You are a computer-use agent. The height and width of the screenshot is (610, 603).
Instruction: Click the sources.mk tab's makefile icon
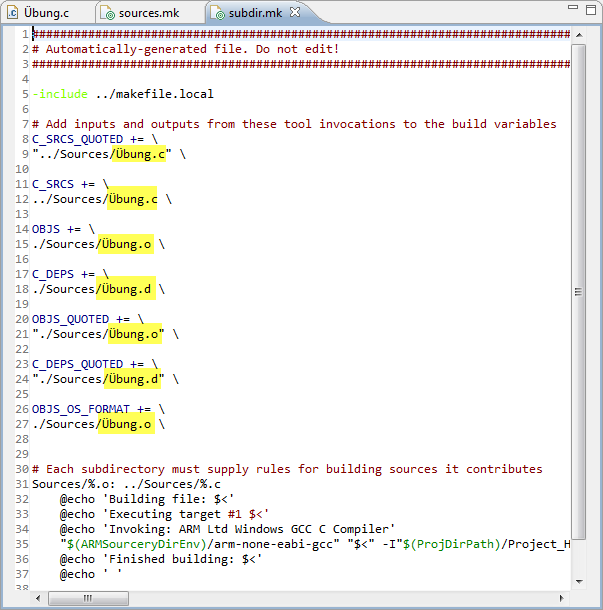pyautogui.click(x=108, y=13)
